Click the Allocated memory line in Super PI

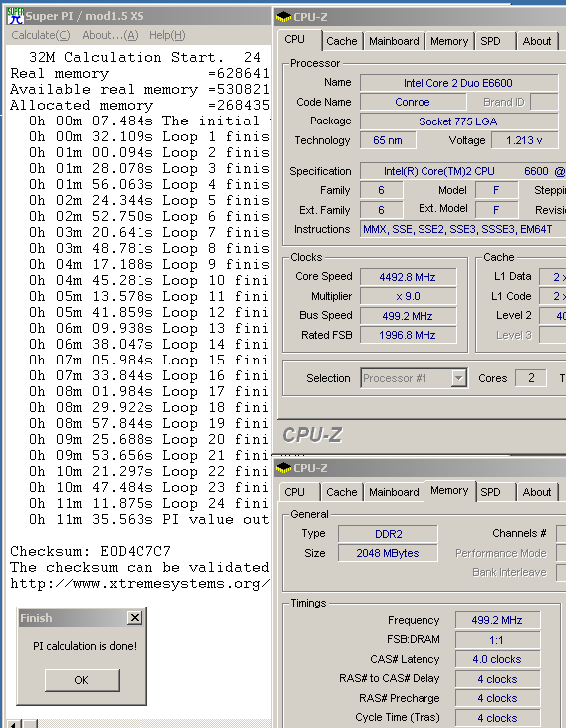[x=140, y=105]
